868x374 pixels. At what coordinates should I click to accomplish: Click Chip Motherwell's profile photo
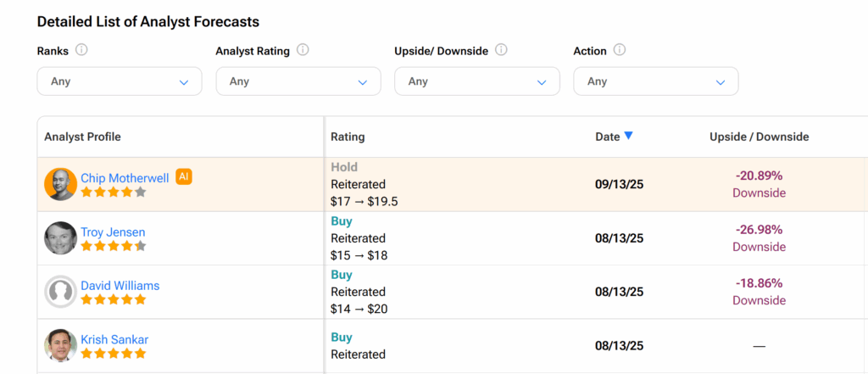tap(60, 184)
